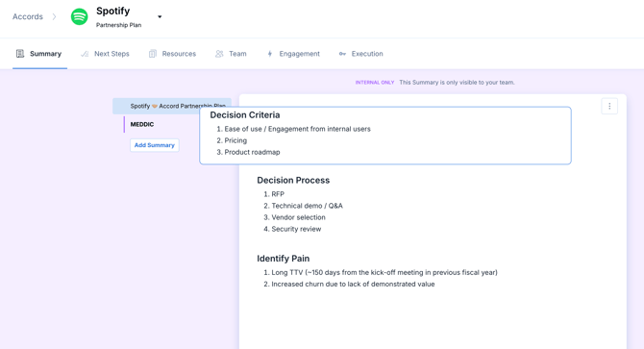The image size is (644, 349).
Task: Click the breadcrumb chevron after Accords
Action: point(54,17)
